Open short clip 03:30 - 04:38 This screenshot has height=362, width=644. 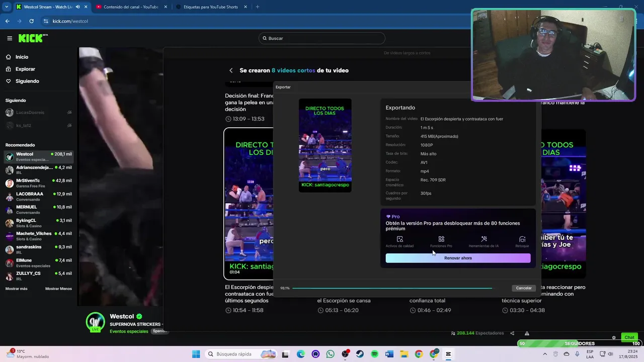523,310
